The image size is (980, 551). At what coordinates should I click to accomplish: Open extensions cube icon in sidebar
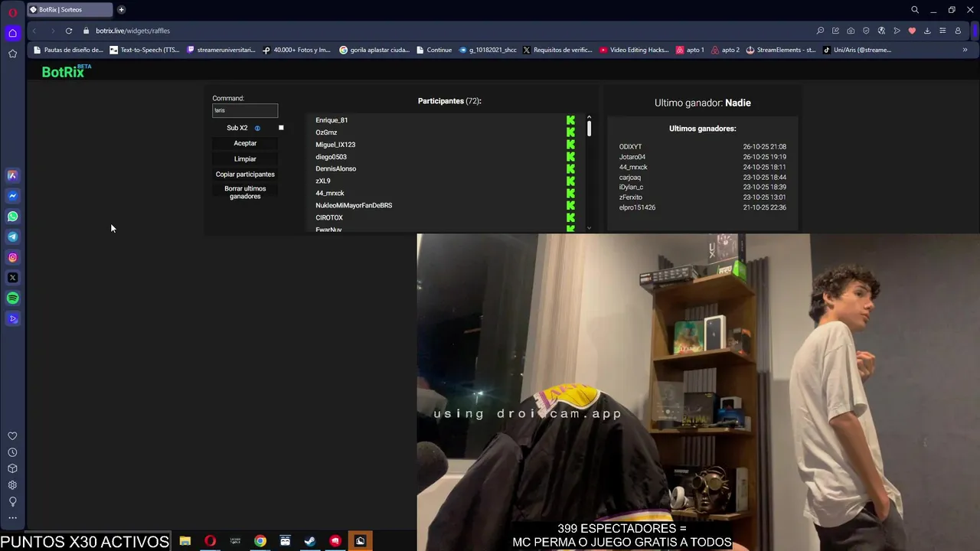pyautogui.click(x=12, y=468)
